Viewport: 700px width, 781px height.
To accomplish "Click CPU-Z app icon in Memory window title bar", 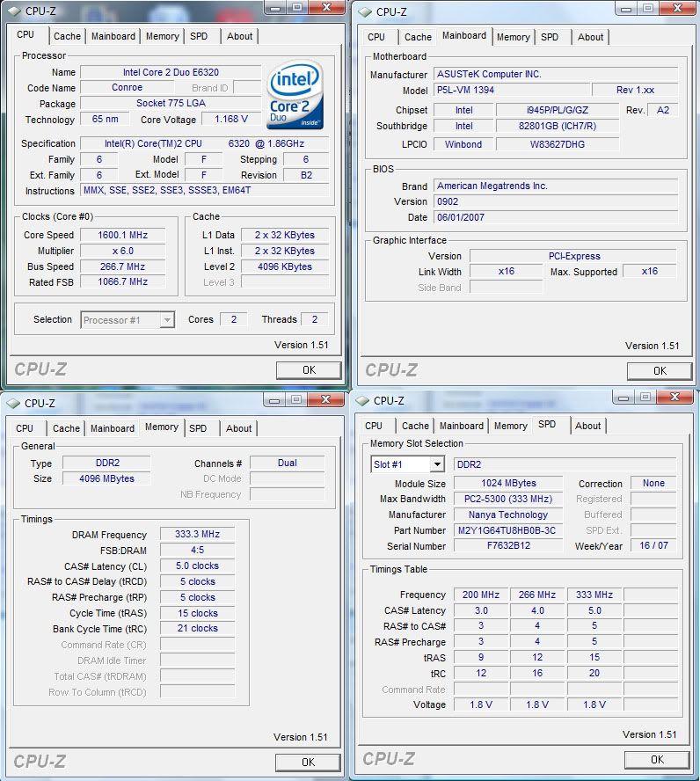I will point(13,403).
